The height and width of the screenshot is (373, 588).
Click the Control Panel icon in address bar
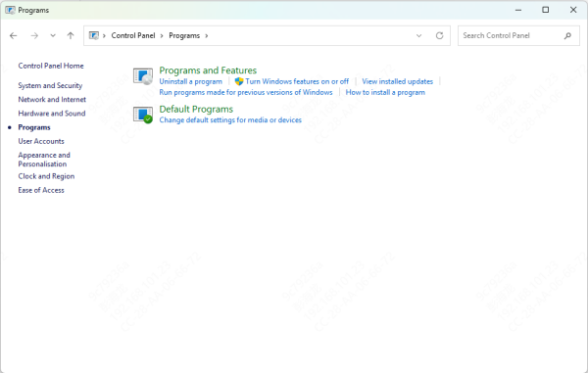(x=94, y=35)
